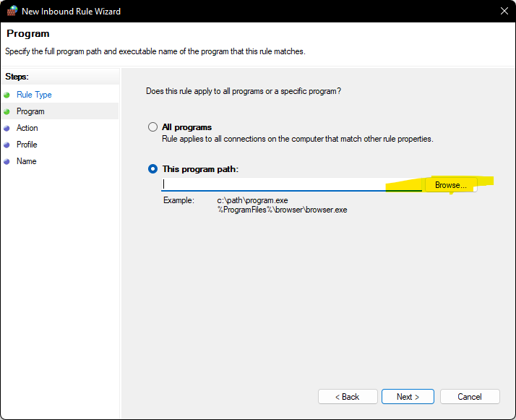
Task: Cancel the wizard
Action: point(470,397)
